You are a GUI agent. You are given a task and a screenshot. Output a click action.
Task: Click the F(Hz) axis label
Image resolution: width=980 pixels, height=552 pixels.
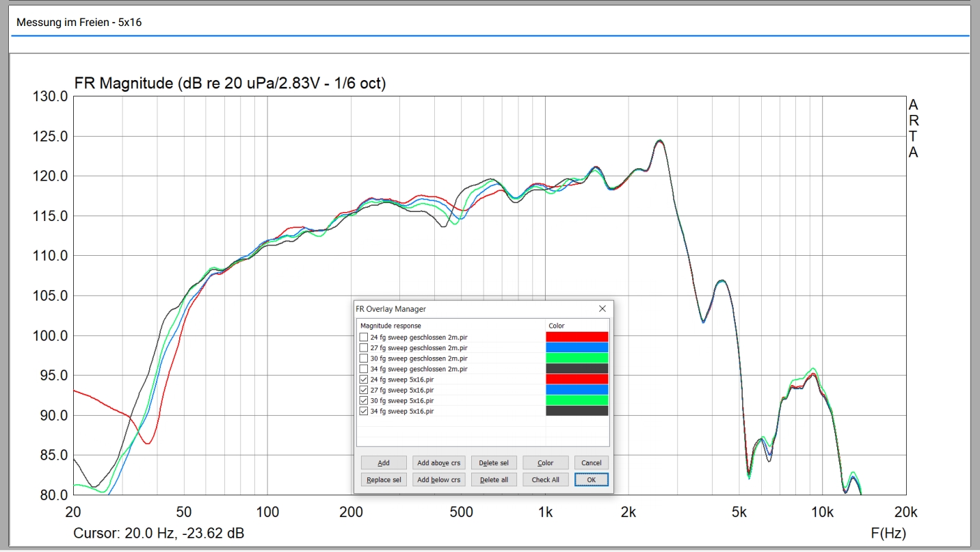(x=888, y=533)
